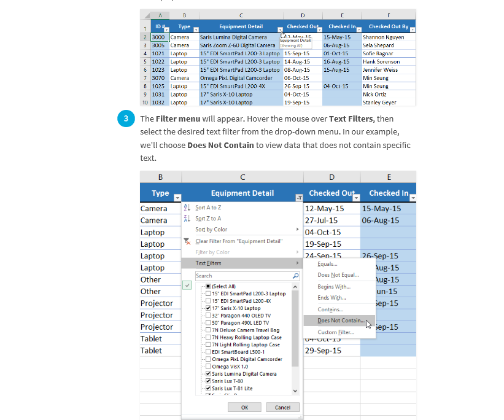Uncheck Saris Lumina Digital Camera box
The height and width of the screenshot is (420, 504).
pos(208,374)
